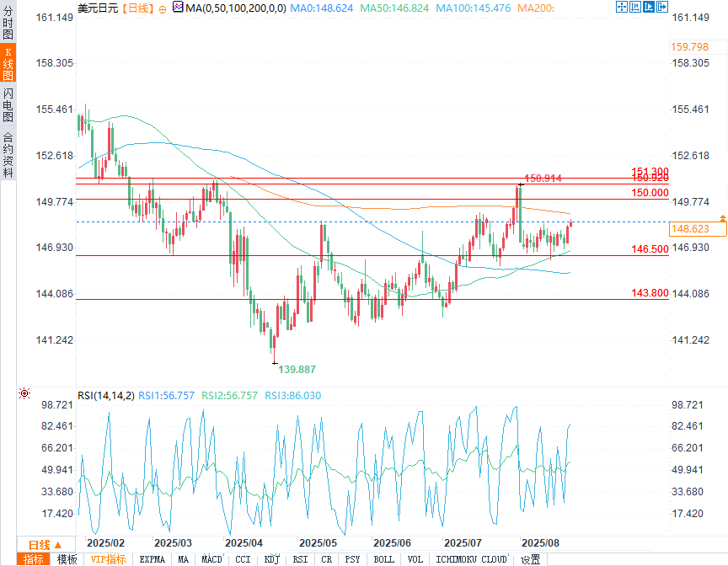
Task: Click the RSI(14,14,2) label
Action: [x=106, y=396]
